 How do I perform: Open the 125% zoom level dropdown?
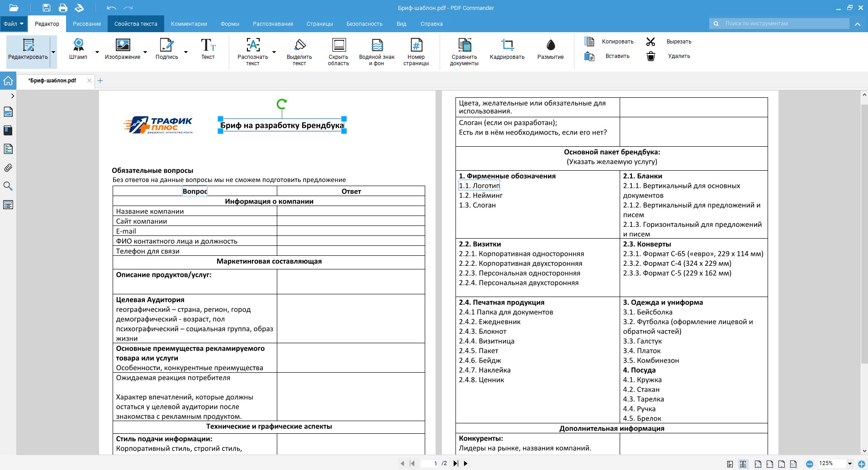point(849,464)
